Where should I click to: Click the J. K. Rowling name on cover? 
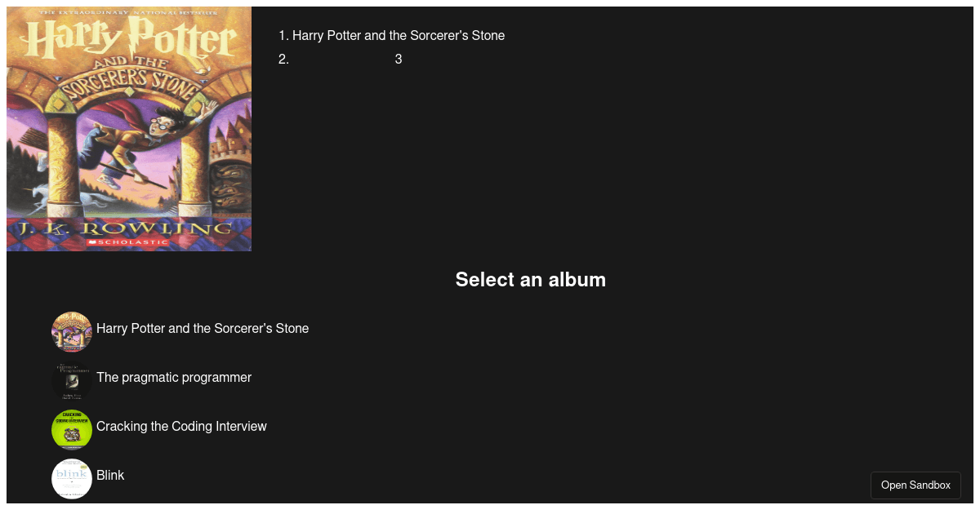pyautogui.click(x=129, y=227)
